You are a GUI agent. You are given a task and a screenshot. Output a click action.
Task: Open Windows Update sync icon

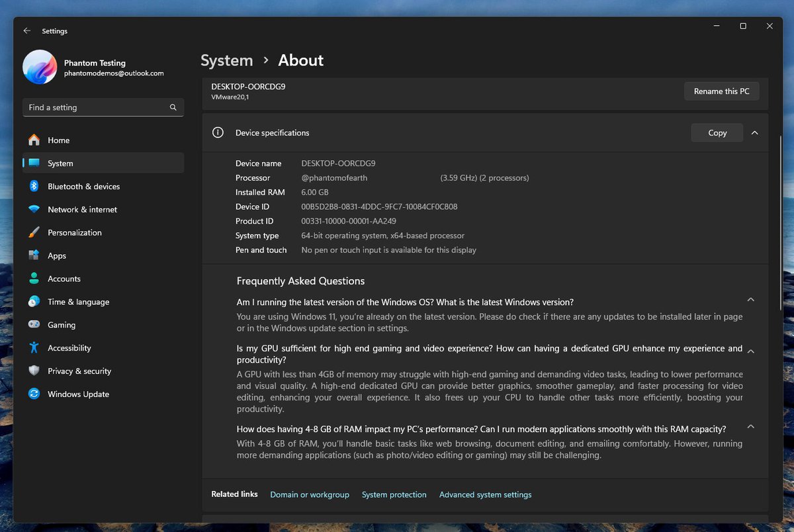34,394
